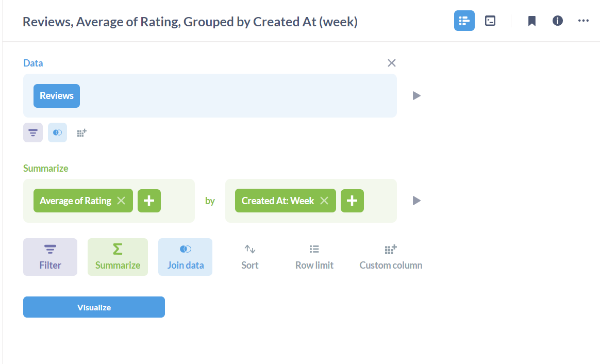This screenshot has width=600, height=364.
Task: Open the Custom column step
Action: [390, 256]
